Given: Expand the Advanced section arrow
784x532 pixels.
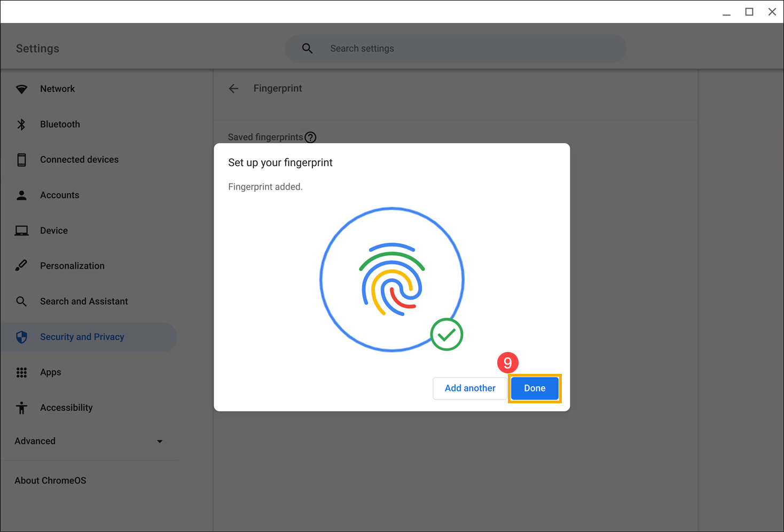Looking at the screenshot, I should tap(160, 441).
